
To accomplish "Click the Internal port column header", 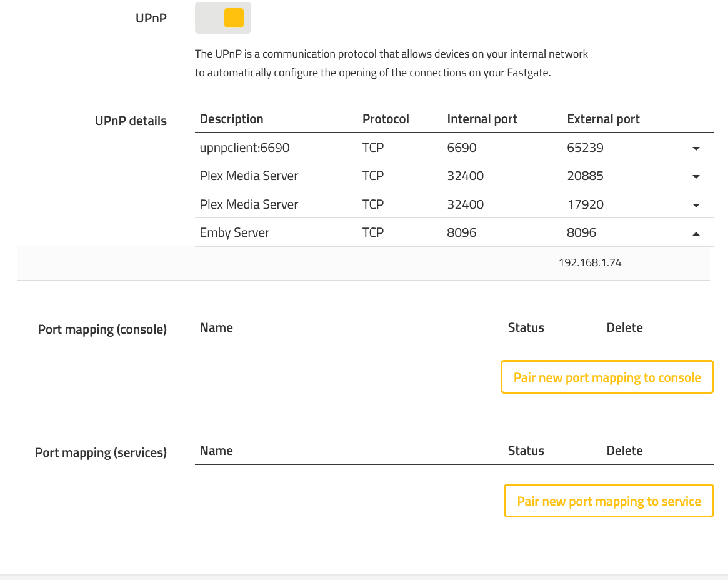I will click(x=482, y=119).
